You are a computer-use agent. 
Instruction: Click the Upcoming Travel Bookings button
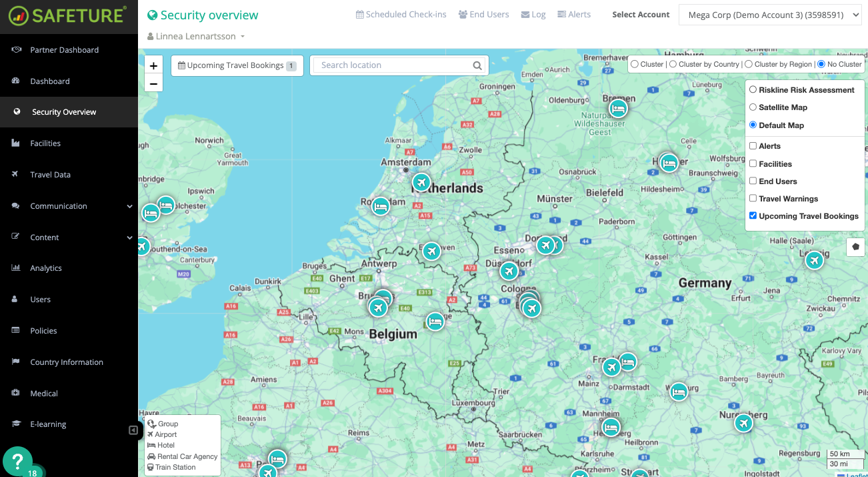(x=237, y=65)
